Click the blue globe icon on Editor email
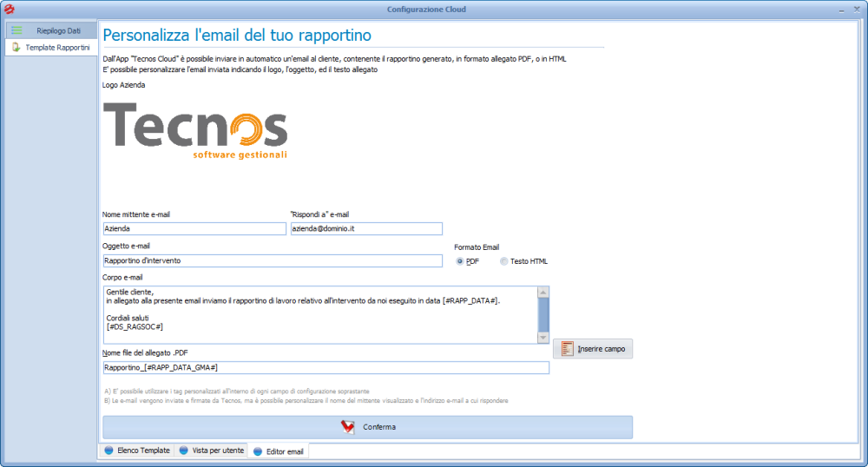Image resolution: width=868 pixels, height=467 pixels. point(258,451)
